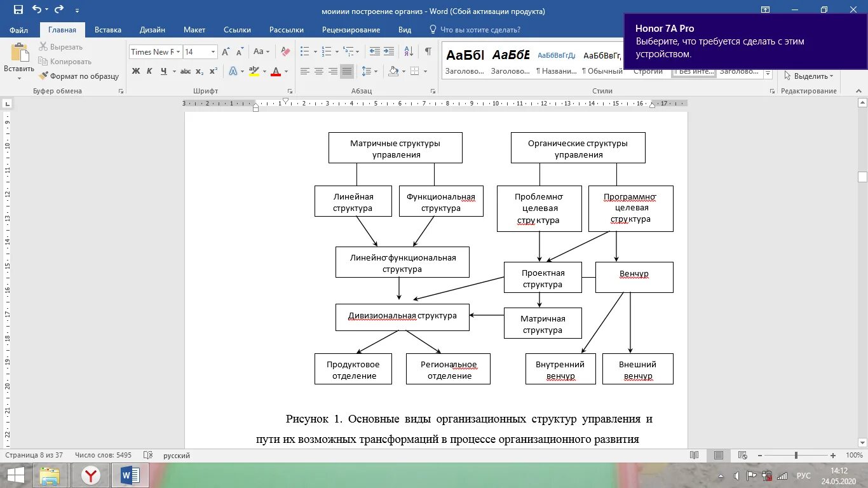Screen dimensions: 868x488
Task: Toggle italic К formatting
Action: coord(150,71)
